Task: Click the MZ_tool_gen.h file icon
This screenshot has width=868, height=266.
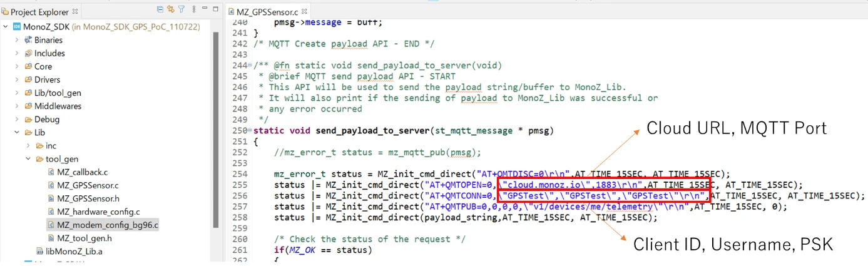Action: (x=51, y=238)
